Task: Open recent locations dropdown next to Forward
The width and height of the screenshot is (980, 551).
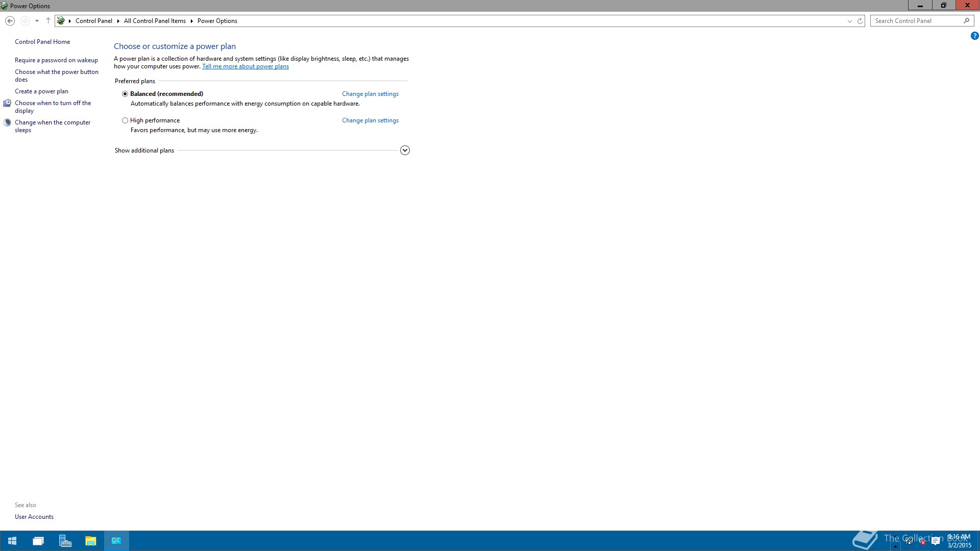Action: (37, 21)
